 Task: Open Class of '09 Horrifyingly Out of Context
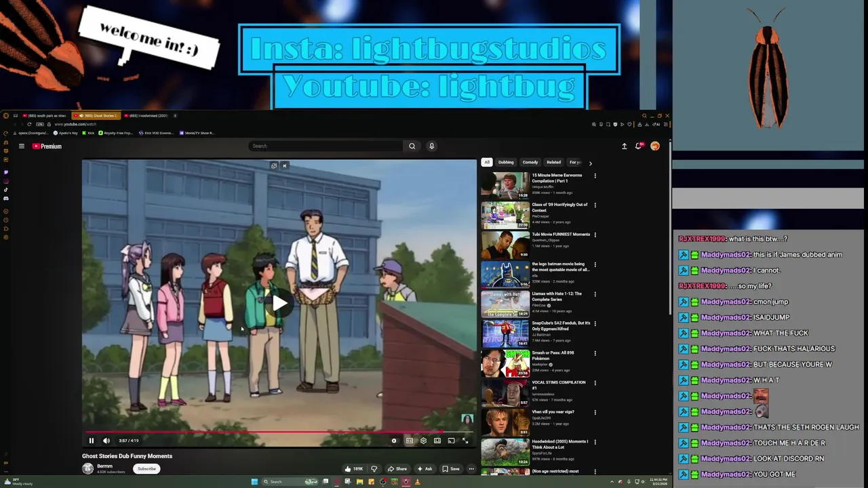coord(559,207)
